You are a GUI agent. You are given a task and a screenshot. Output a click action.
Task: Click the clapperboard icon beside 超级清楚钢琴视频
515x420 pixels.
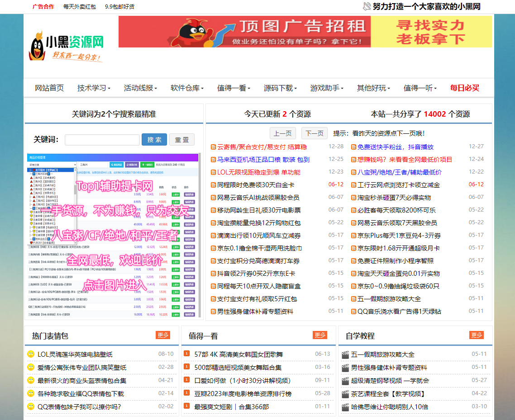tap(345, 381)
